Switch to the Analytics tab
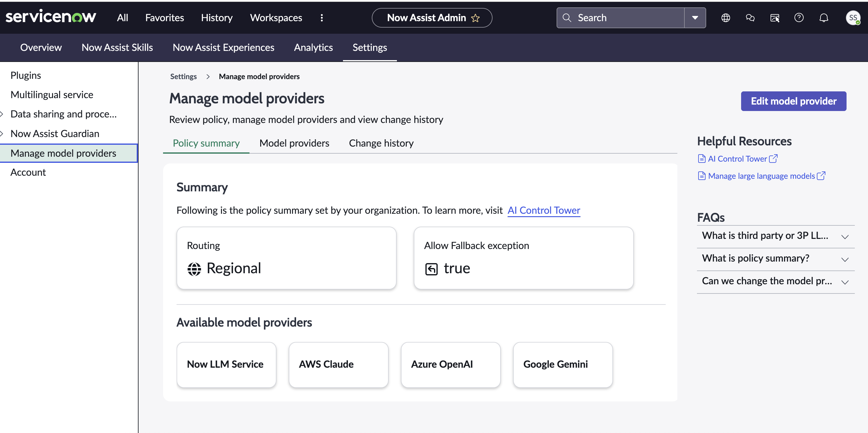This screenshot has height=433, width=868. click(313, 47)
